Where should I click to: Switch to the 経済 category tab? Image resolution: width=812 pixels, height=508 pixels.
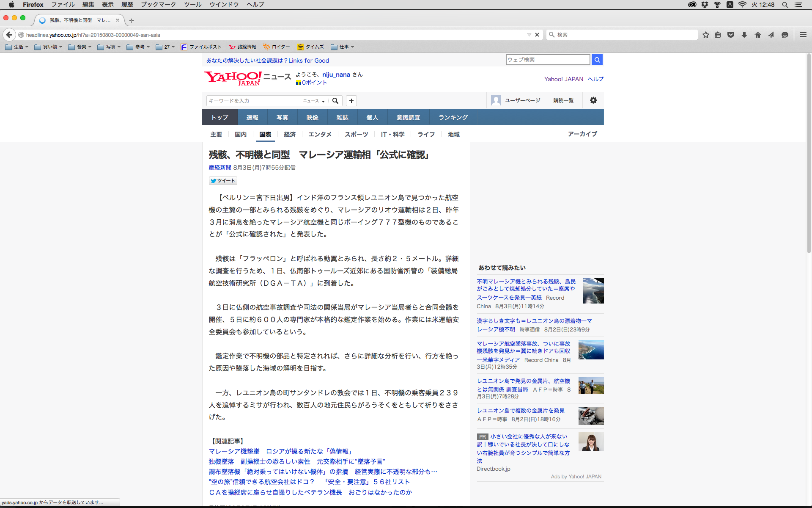(x=290, y=134)
